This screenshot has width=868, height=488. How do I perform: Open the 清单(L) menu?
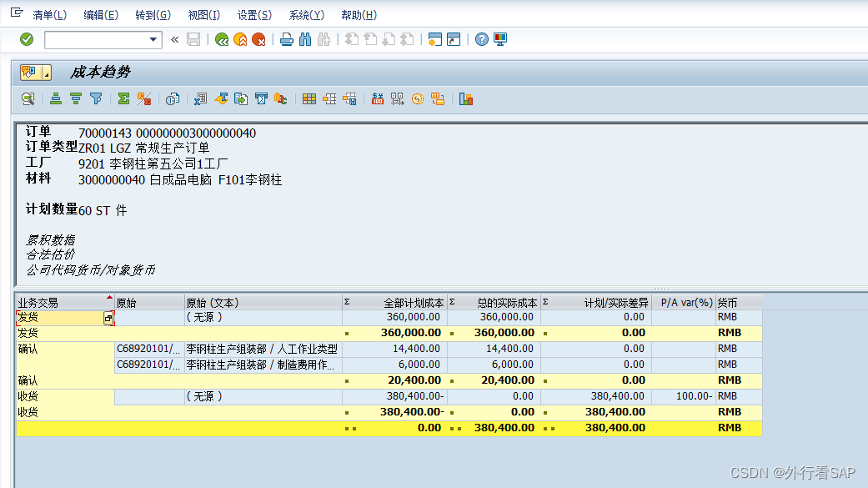pos(49,15)
